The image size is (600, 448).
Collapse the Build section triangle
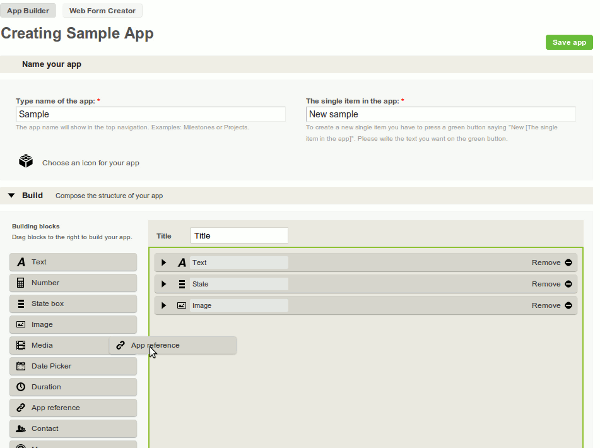[11, 195]
